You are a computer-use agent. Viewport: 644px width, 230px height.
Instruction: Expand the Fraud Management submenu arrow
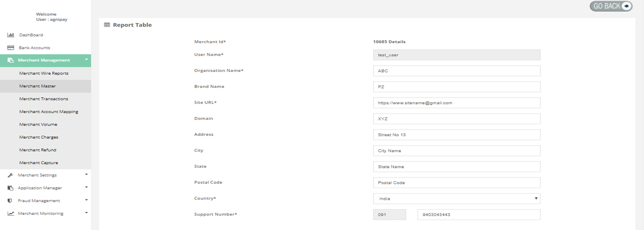click(86, 200)
